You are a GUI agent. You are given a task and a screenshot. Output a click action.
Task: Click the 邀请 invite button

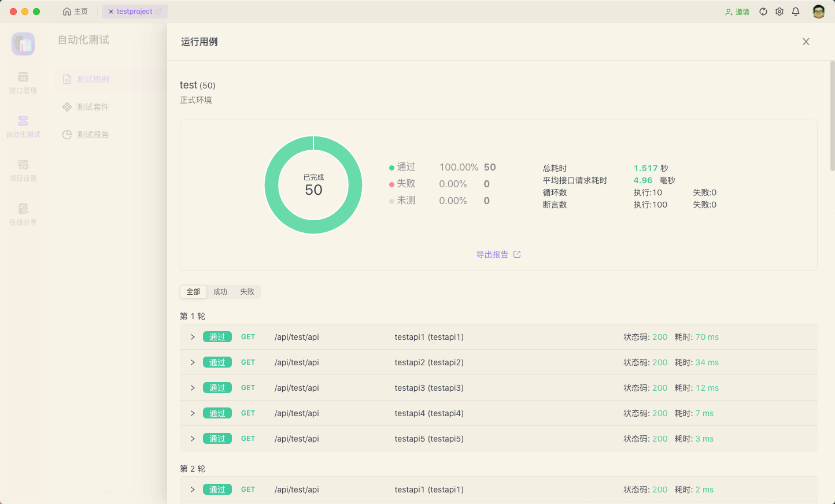[737, 12]
